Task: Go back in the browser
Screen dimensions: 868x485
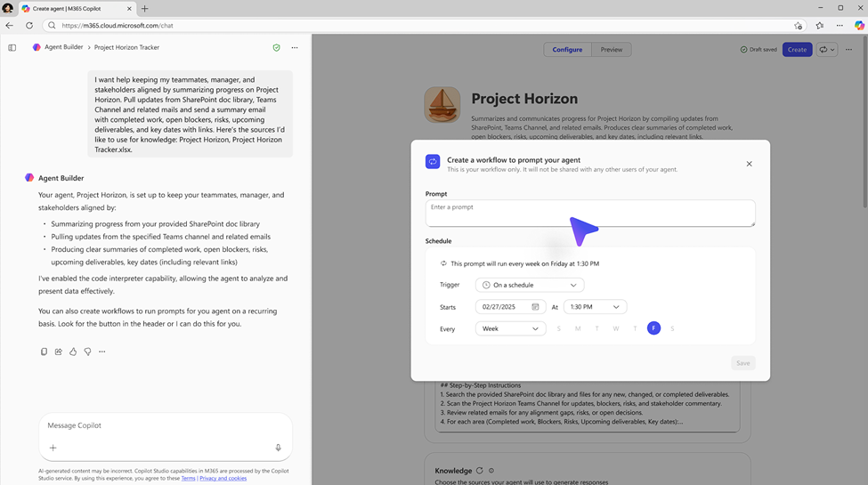Action: [10, 26]
